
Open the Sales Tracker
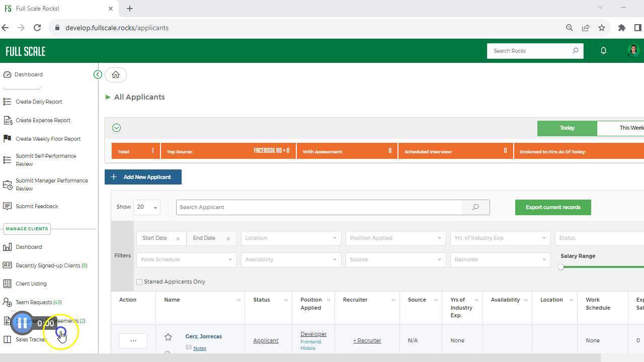pyautogui.click(x=30, y=339)
